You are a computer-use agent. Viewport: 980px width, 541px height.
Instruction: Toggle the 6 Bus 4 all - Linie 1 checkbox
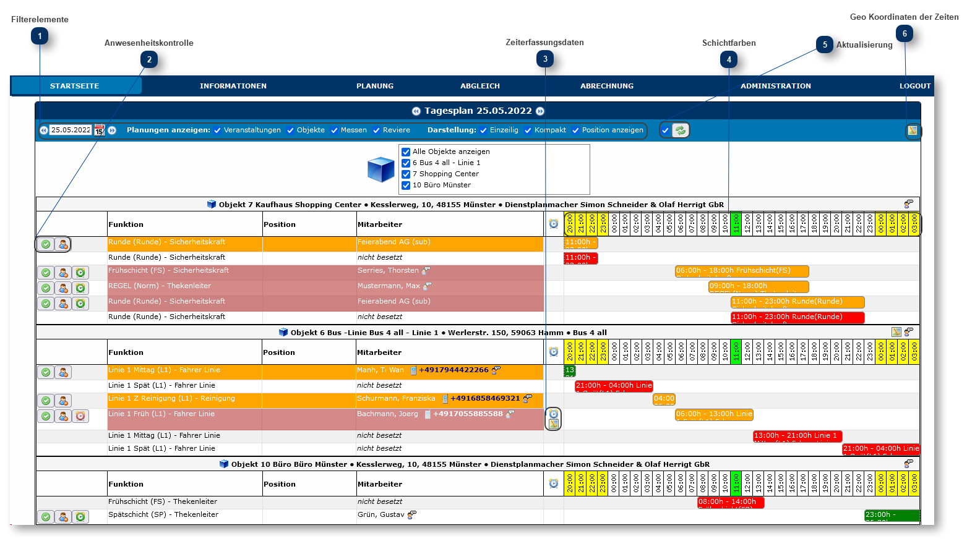click(406, 163)
